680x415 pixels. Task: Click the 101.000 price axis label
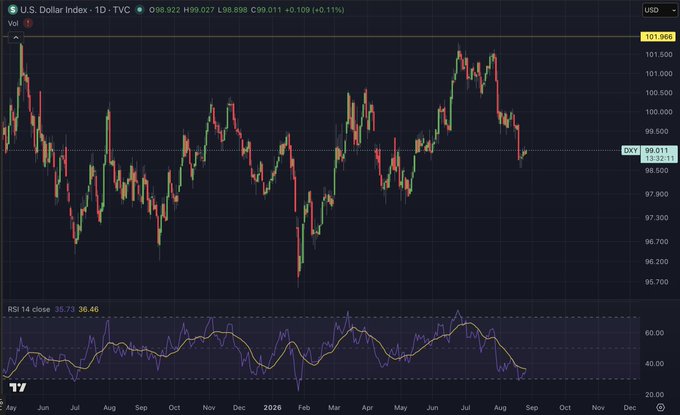point(659,74)
